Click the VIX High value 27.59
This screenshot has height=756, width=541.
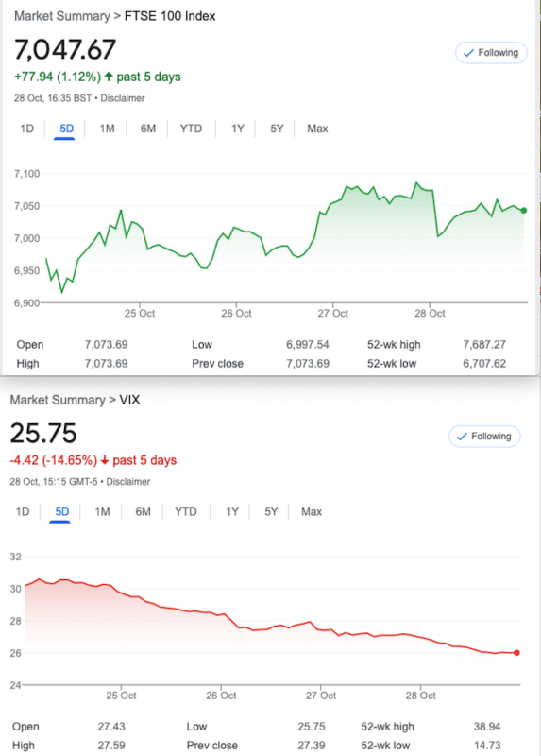point(111,746)
